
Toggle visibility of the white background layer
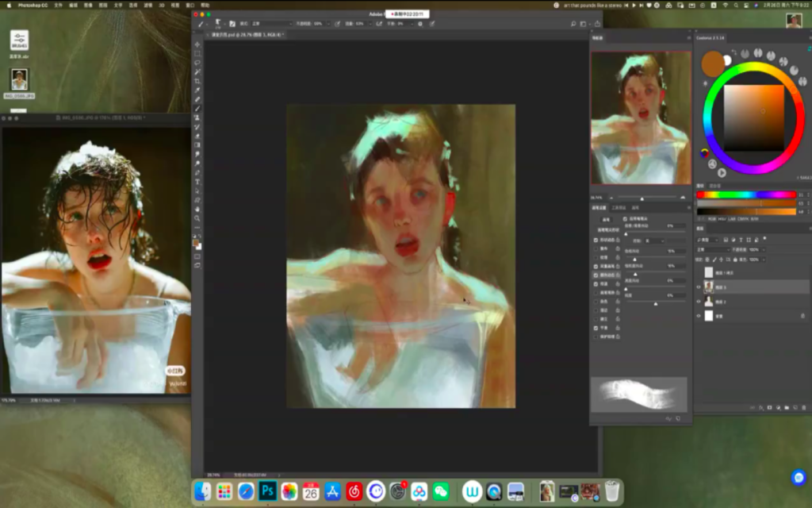[x=700, y=315]
